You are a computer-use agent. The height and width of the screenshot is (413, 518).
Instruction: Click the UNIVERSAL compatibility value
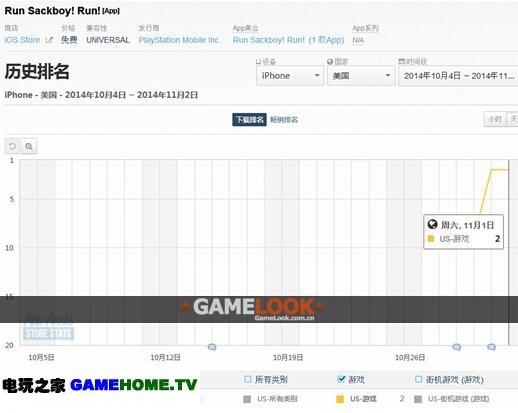click(108, 40)
